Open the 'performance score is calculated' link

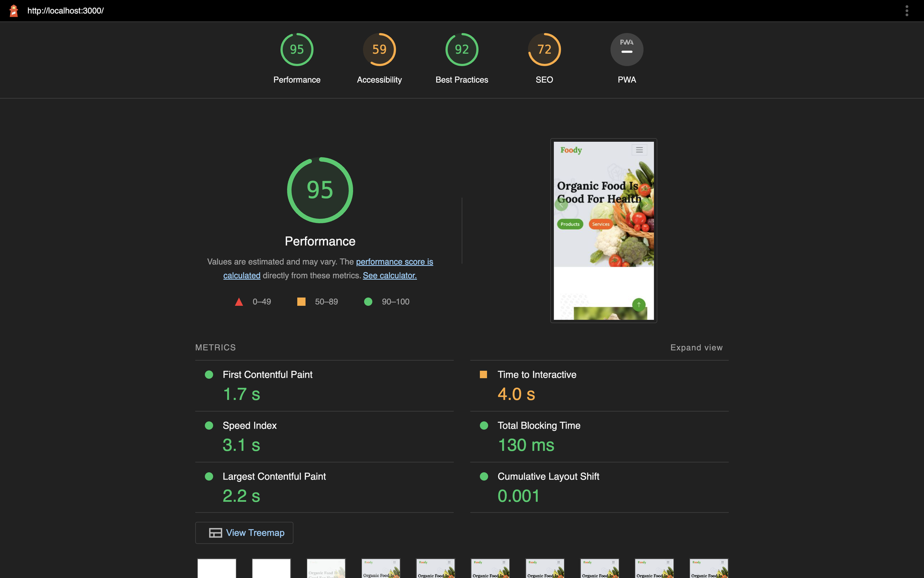394,262
